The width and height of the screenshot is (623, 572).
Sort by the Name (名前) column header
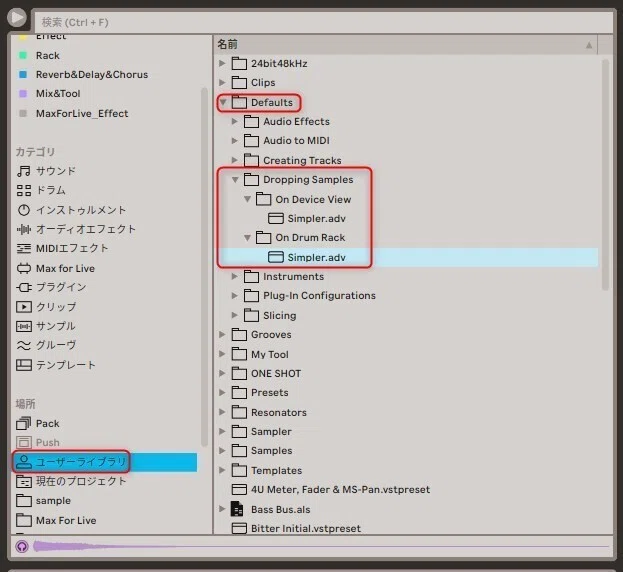pos(227,44)
